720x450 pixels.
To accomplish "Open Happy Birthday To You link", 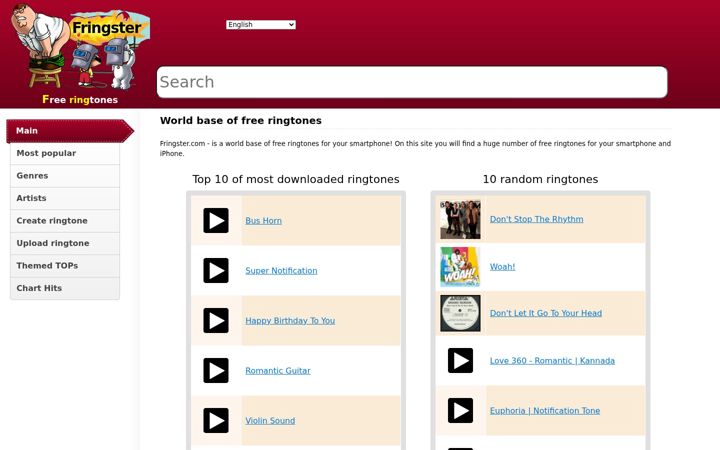I will 290,321.
